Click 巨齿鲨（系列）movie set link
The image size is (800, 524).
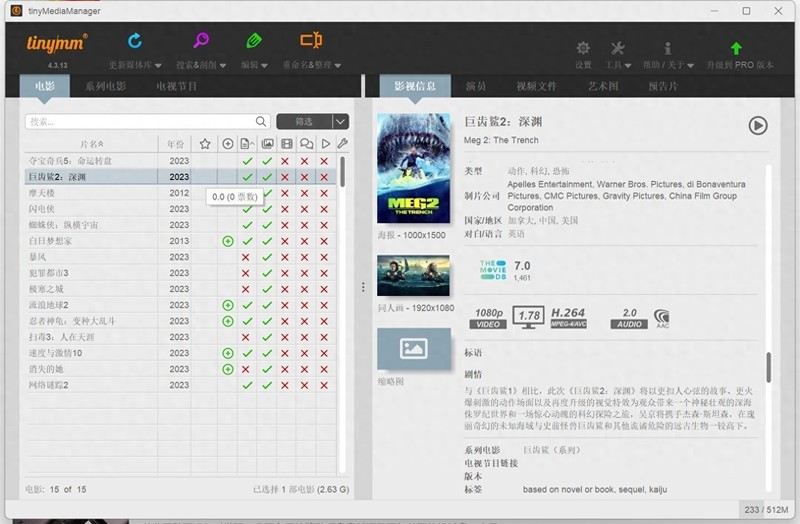(552, 450)
